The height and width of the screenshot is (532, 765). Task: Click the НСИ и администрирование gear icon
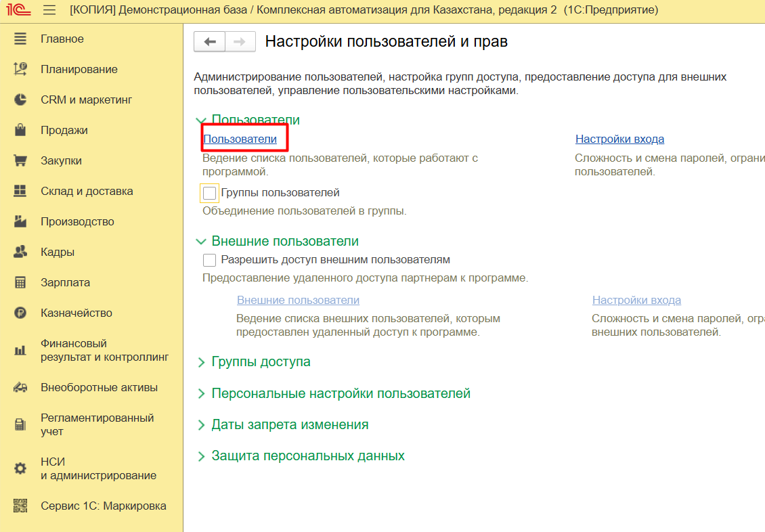pos(20,468)
